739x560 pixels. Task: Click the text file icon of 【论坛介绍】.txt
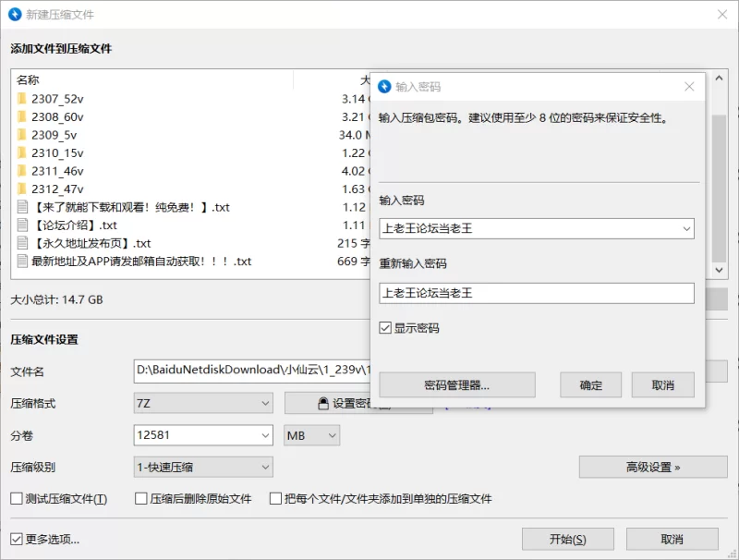tap(22, 225)
